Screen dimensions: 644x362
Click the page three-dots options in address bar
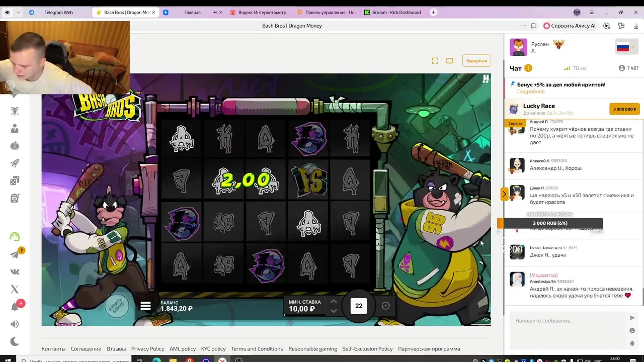pos(524,26)
